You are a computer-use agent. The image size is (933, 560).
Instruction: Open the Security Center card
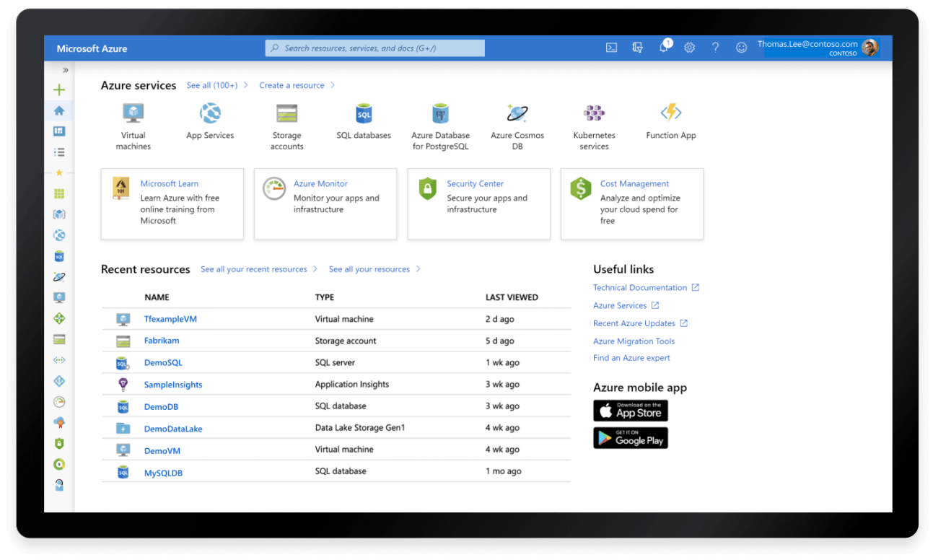coord(478,204)
